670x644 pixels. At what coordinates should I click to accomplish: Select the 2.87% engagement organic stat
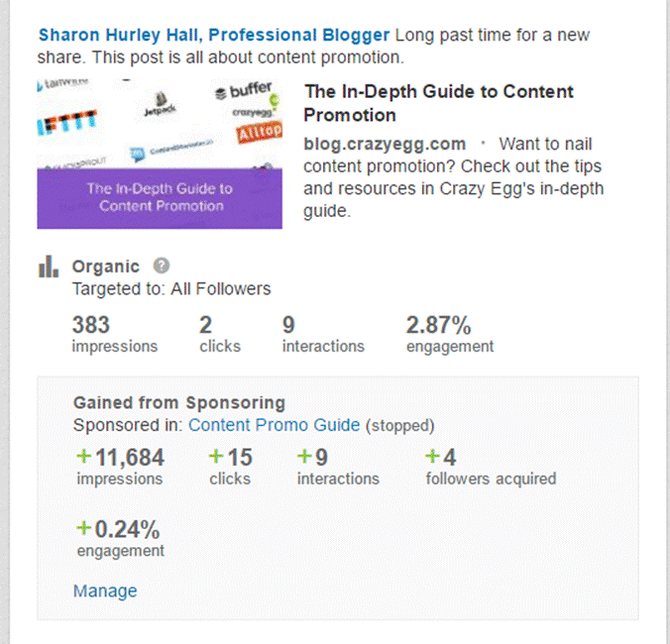439,325
